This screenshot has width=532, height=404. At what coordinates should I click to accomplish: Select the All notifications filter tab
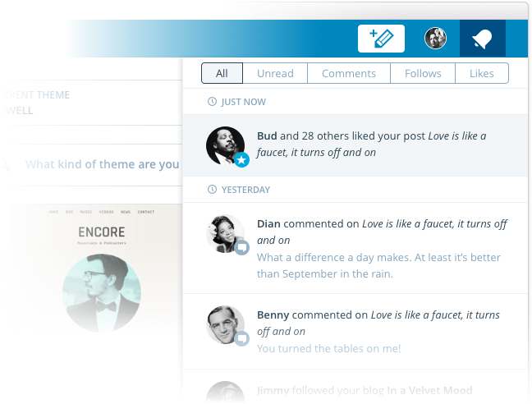222,73
